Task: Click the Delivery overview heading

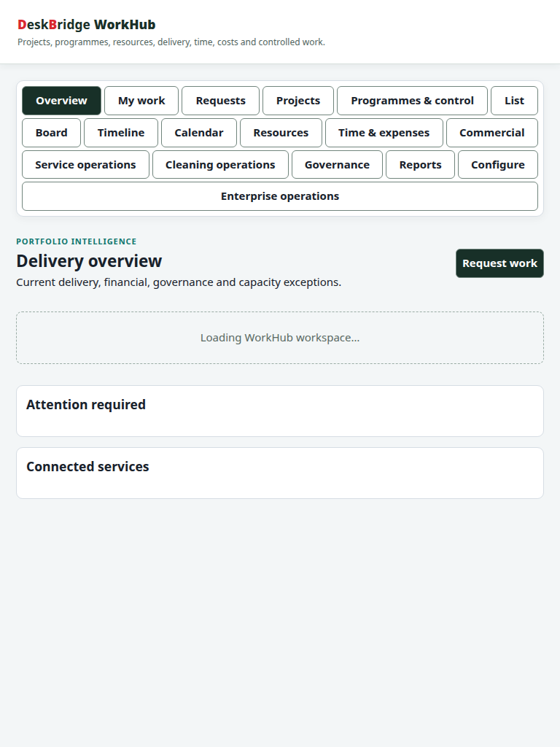Action: pyautogui.click(x=89, y=261)
